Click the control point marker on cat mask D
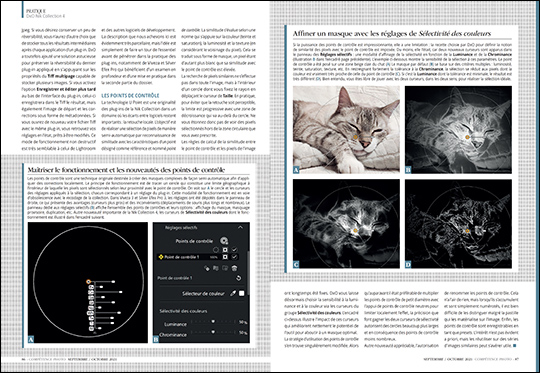This screenshot has height=373, width=540. [x=467, y=231]
